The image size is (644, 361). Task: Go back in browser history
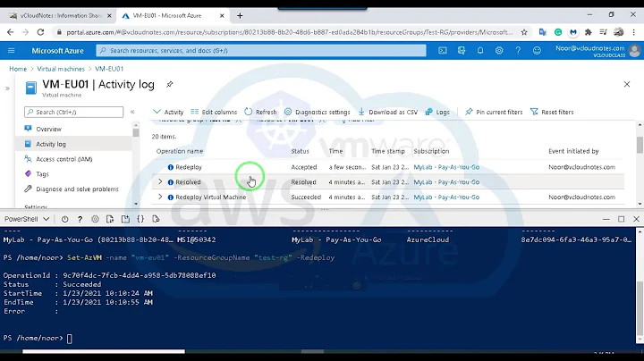[10, 32]
